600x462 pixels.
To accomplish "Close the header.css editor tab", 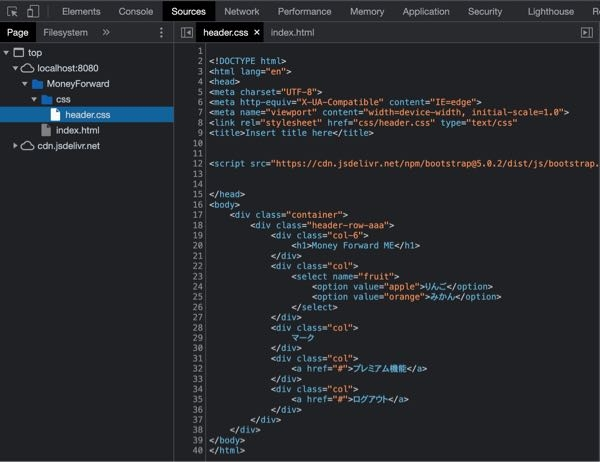I will click(x=256, y=33).
